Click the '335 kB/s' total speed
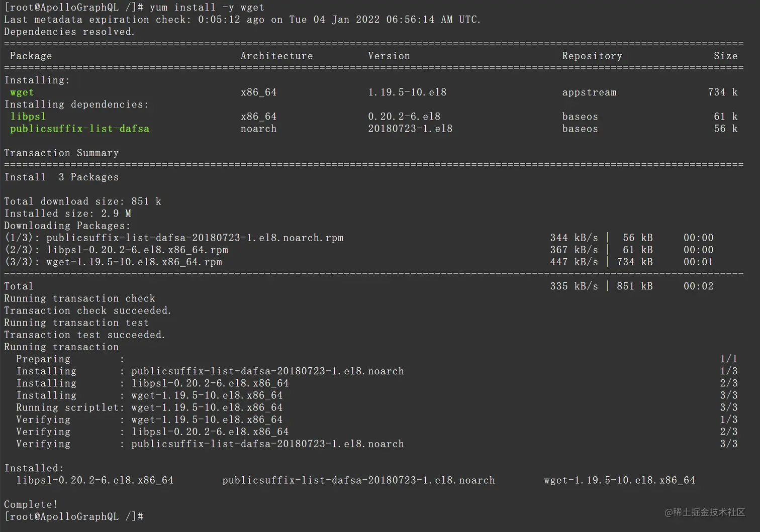 (574, 286)
